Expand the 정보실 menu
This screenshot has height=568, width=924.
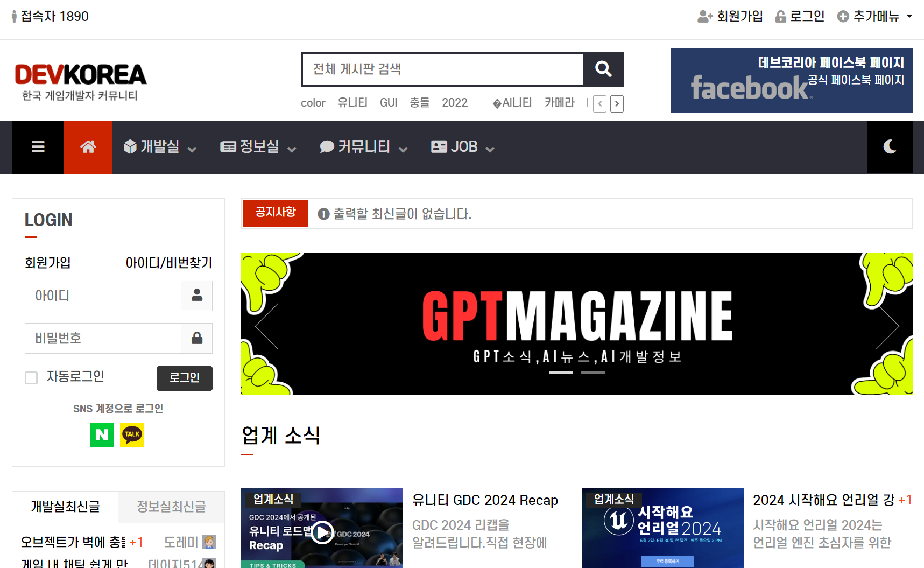[258, 147]
